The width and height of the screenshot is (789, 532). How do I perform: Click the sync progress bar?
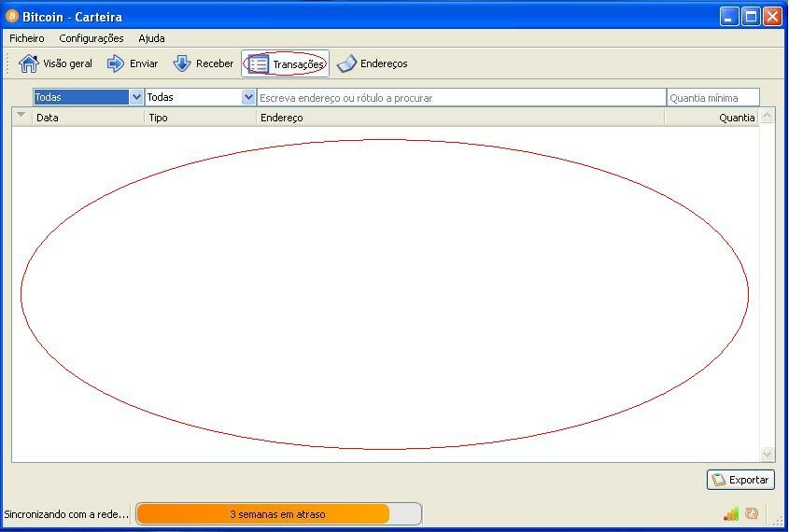[x=278, y=514]
